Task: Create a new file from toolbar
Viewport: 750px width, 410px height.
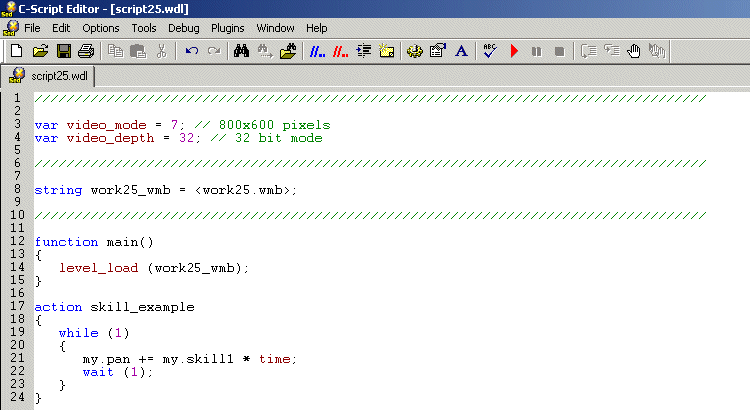Action: point(16,50)
